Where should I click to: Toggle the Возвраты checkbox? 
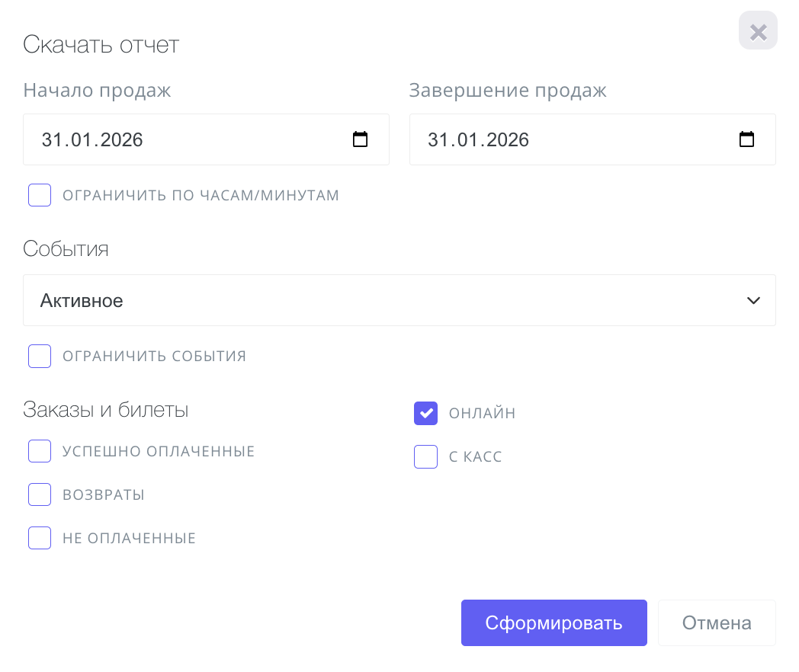tap(40, 494)
